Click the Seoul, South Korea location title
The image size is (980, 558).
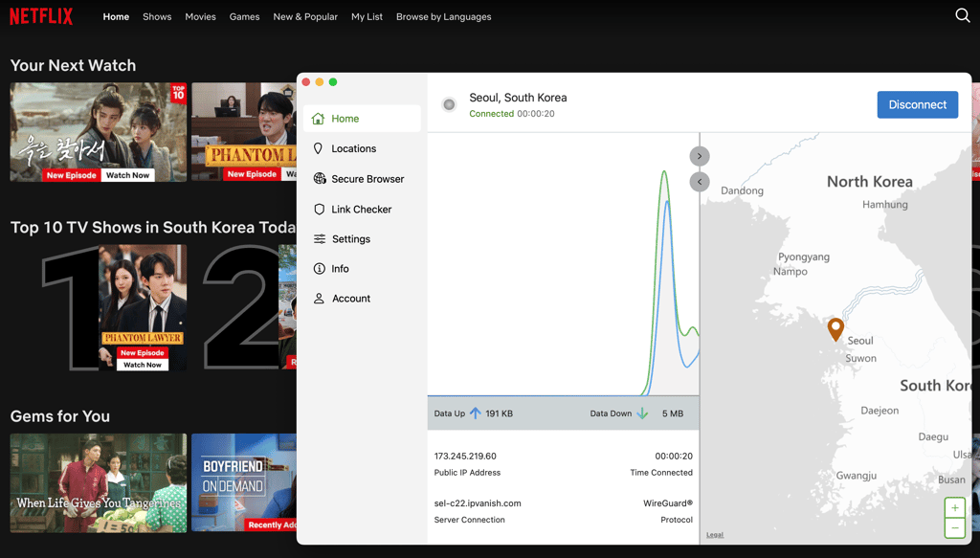click(x=518, y=98)
